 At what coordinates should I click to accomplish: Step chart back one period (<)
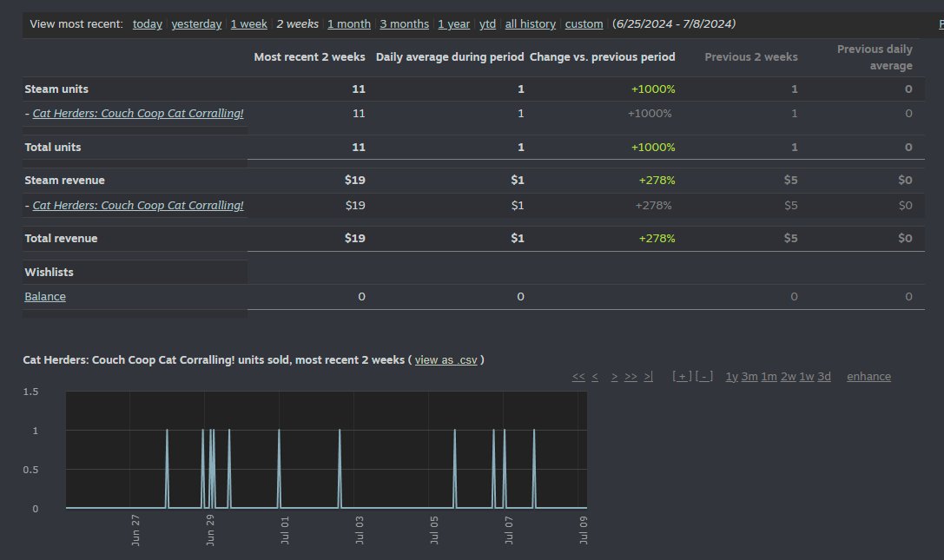pos(595,376)
